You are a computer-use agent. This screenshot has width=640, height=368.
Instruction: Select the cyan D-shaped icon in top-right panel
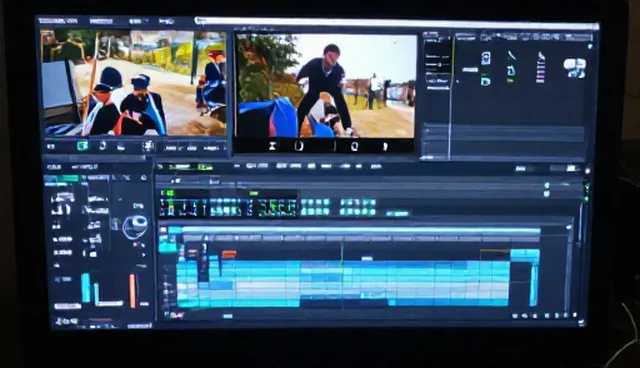pos(485,81)
